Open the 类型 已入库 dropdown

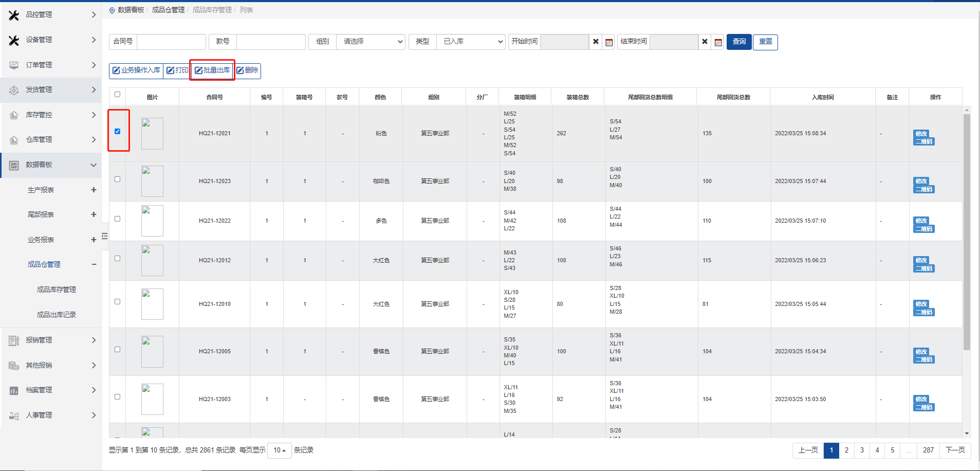[x=470, y=42]
